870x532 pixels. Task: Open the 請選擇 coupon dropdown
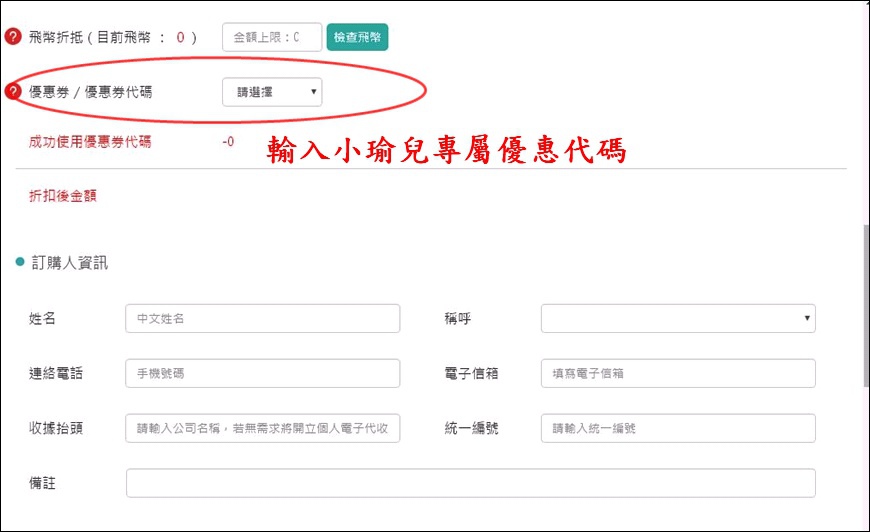point(272,92)
